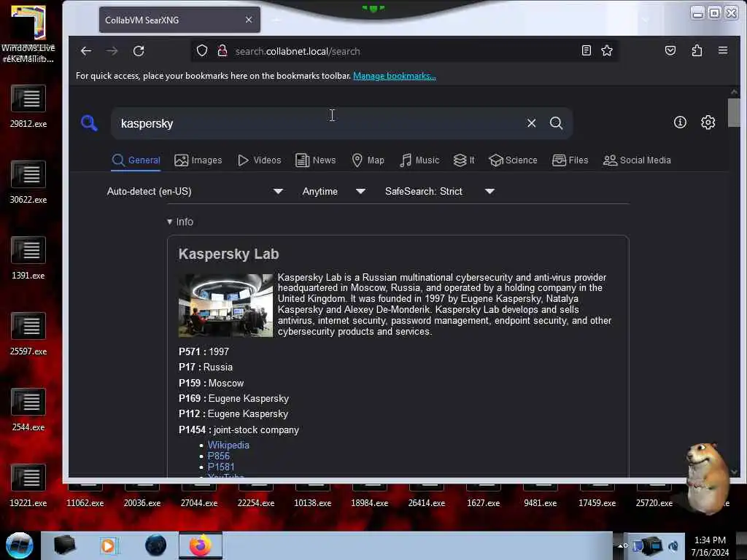Screen dimensions: 747x560
Task: Switch to the Social Media search tab
Action: click(636, 160)
